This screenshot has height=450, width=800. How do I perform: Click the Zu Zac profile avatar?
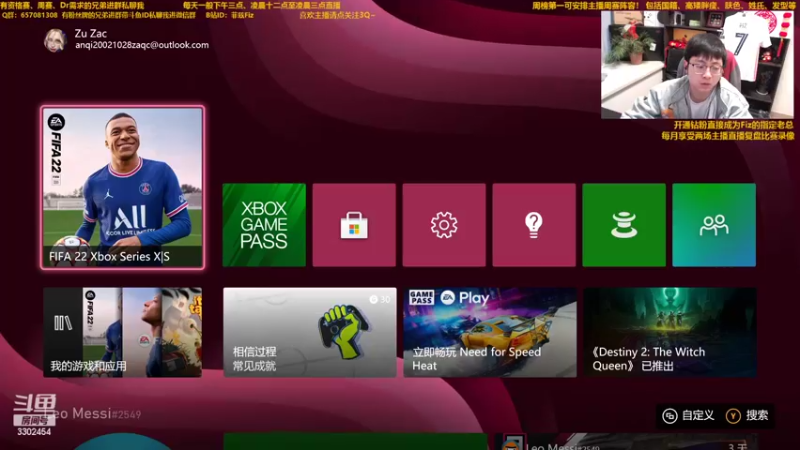(x=55, y=40)
